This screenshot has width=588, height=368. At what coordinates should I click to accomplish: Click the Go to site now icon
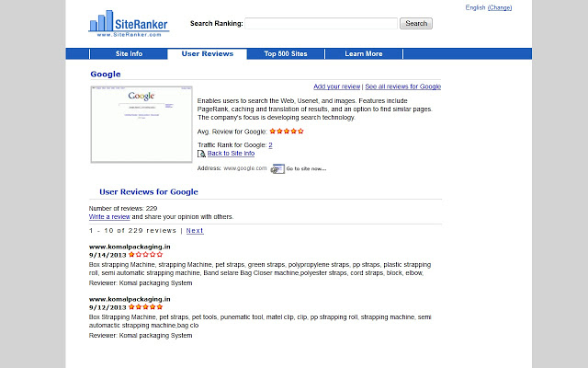click(277, 169)
